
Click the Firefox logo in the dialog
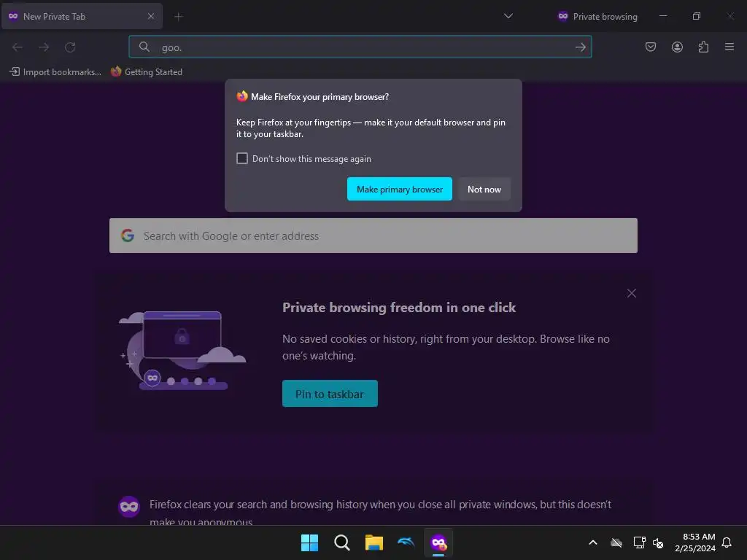[242, 96]
